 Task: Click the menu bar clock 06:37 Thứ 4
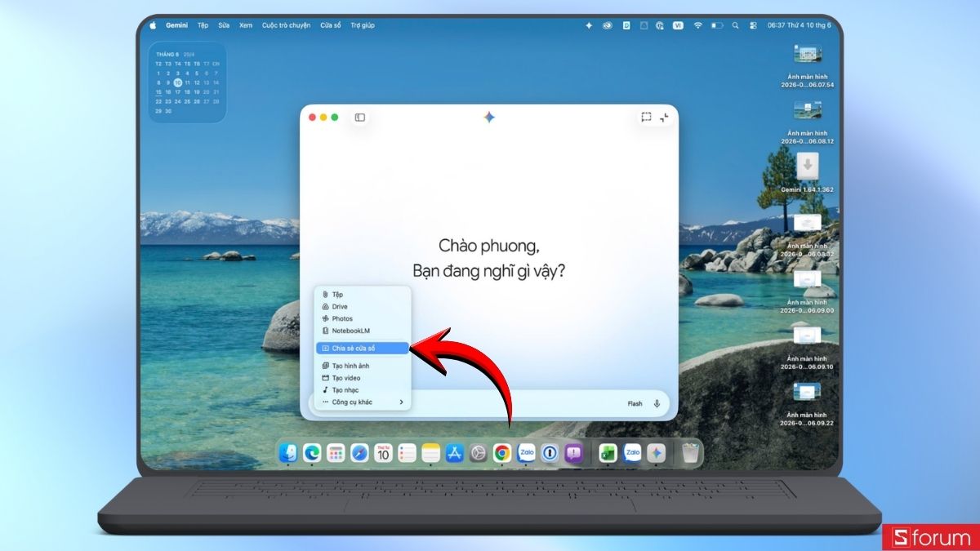click(x=800, y=25)
